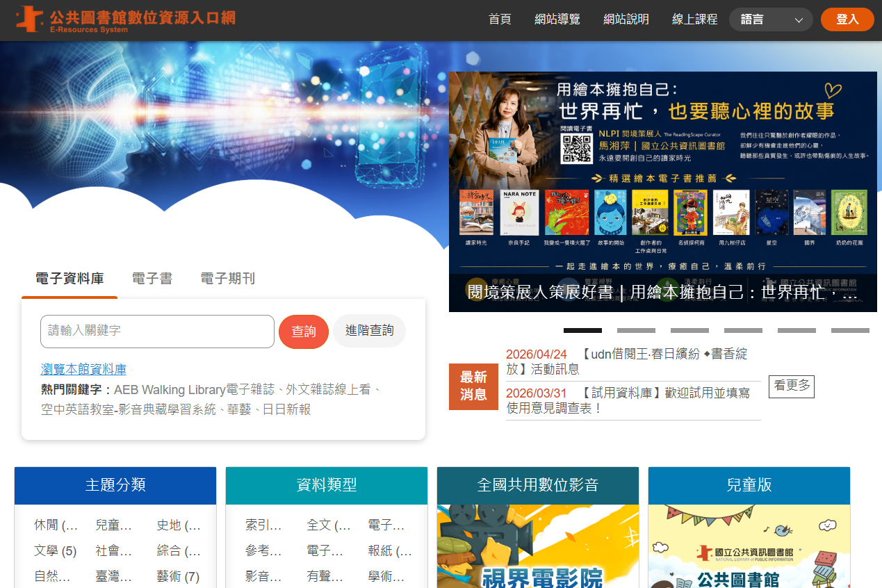Screen dimensions: 882x588
Task: Open the 全國共用數位影音 header
Action: pyautogui.click(x=538, y=485)
